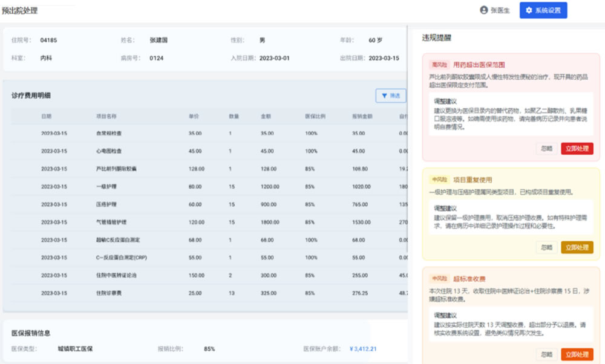Select the 高风险 tag on the first alert
The height and width of the screenshot is (364, 605).
[439, 65]
